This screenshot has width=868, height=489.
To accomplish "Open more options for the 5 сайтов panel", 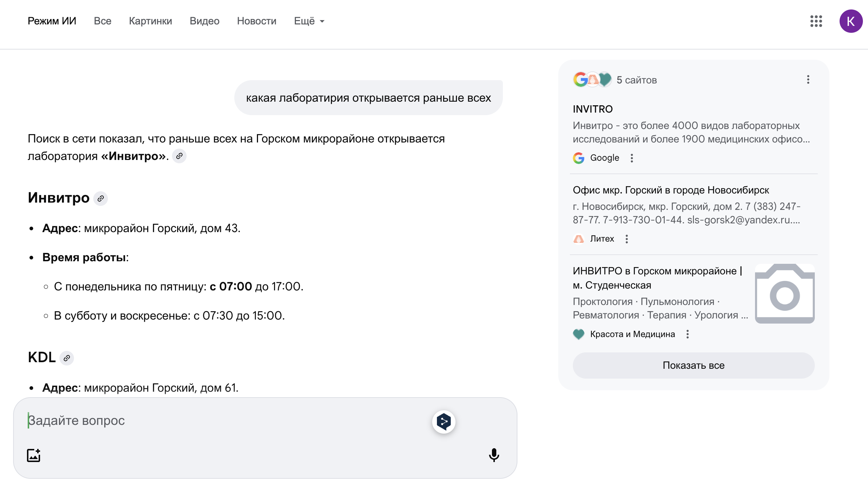I will coord(808,80).
